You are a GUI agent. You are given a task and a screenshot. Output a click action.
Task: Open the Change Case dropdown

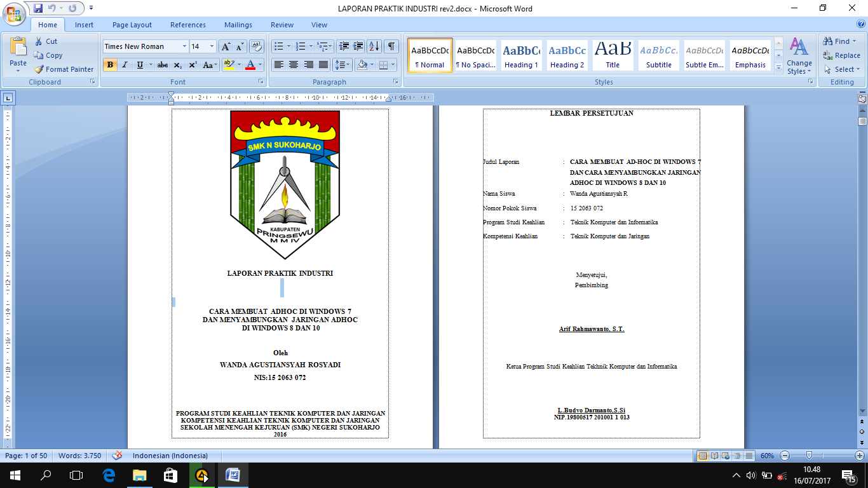[x=210, y=65]
